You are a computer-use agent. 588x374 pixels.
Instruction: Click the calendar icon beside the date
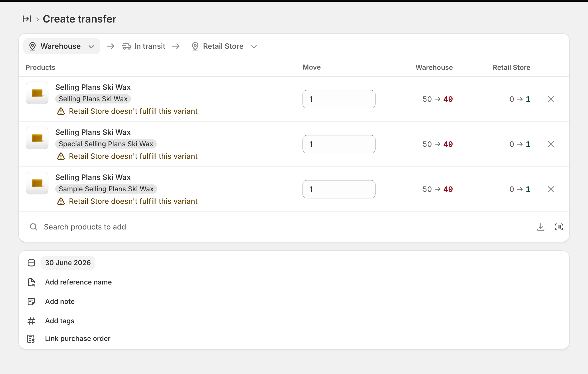click(31, 263)
